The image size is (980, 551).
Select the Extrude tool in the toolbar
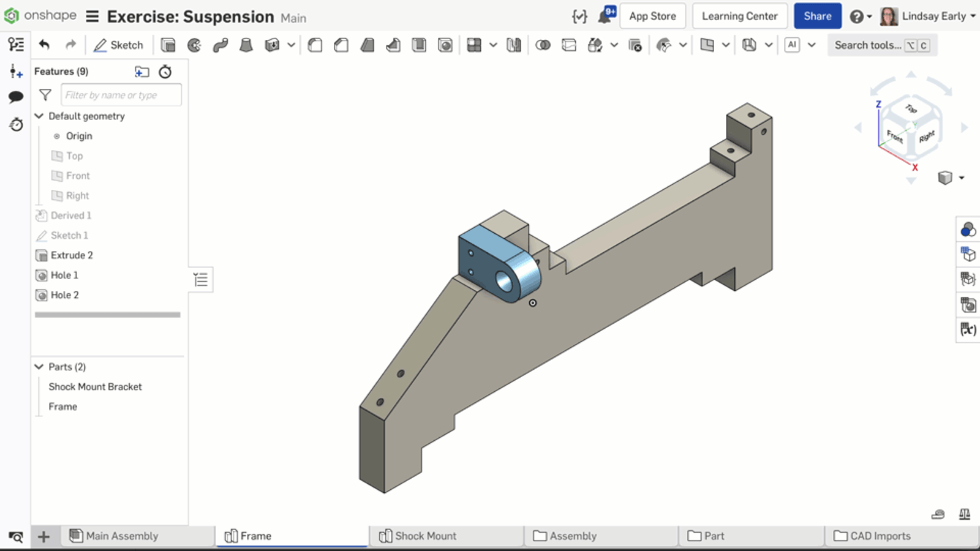[x=168, y=45]
